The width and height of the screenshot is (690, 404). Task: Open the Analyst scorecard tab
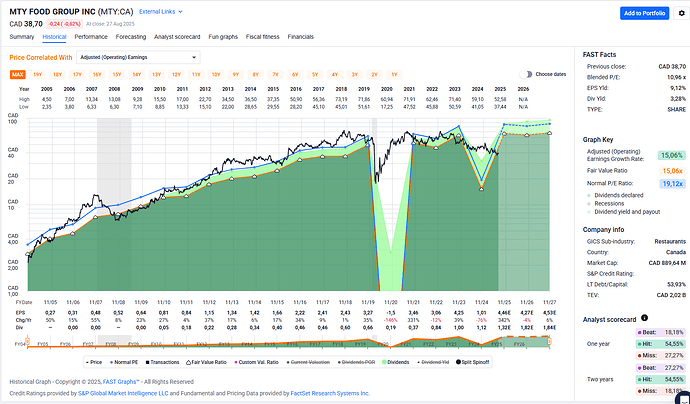click(177, 37)
